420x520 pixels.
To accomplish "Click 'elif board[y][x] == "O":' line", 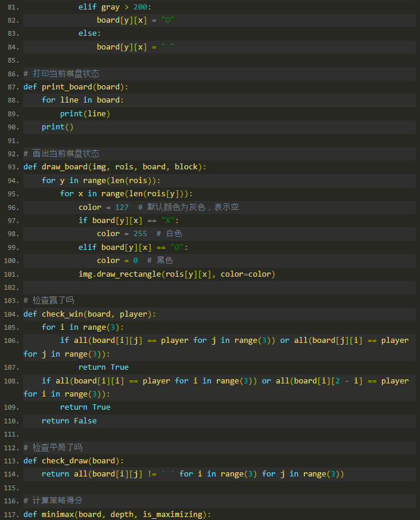I will (133, 247).
